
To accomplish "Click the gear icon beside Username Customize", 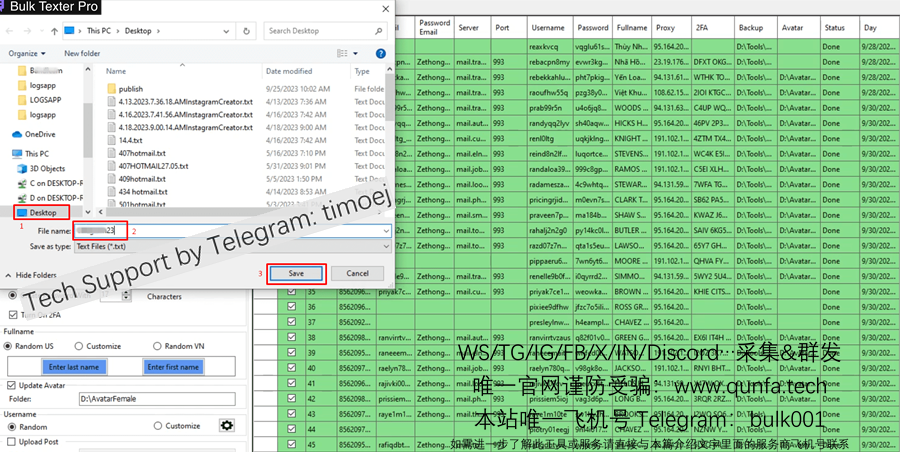I will pos(227,426).
